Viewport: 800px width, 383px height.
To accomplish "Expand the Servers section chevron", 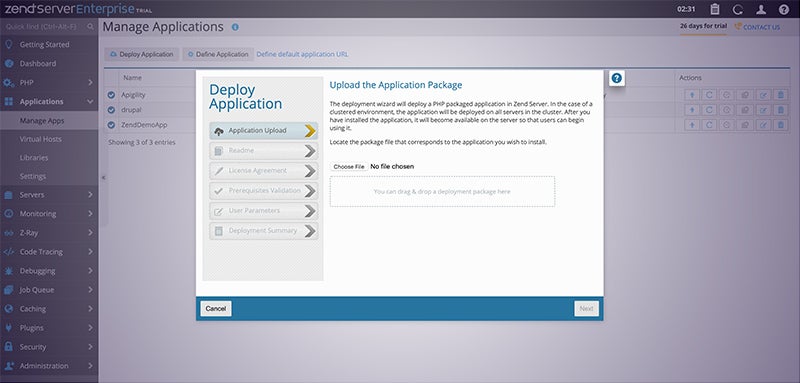I will [90, 195].
